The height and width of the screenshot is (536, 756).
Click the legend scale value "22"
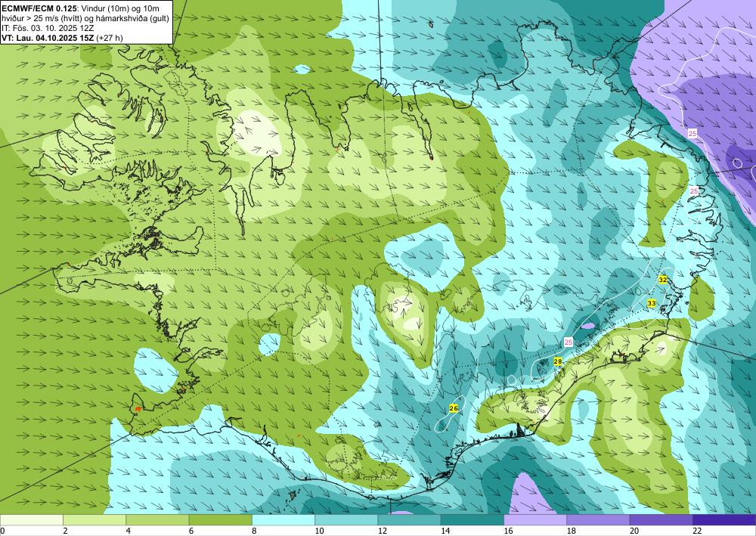coord(697,531)
